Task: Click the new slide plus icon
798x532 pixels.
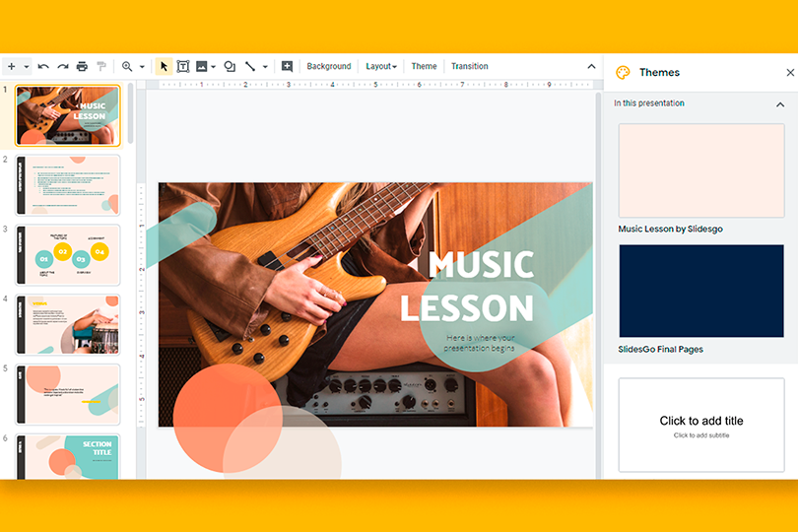Action: 11,66
